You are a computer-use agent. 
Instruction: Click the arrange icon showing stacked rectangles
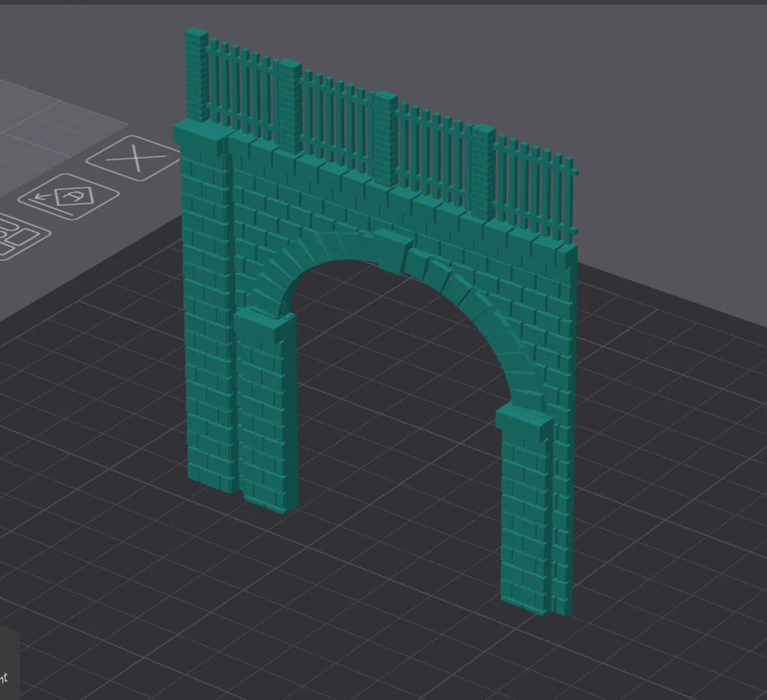click(x=16, y=236)
